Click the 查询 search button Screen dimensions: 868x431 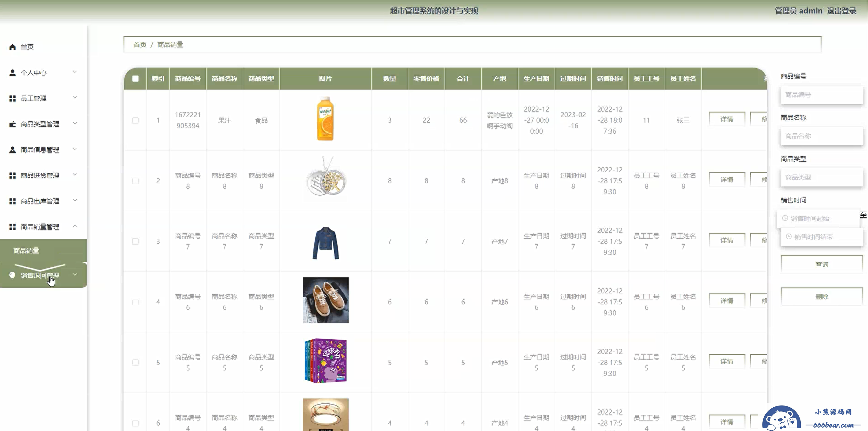822,264
